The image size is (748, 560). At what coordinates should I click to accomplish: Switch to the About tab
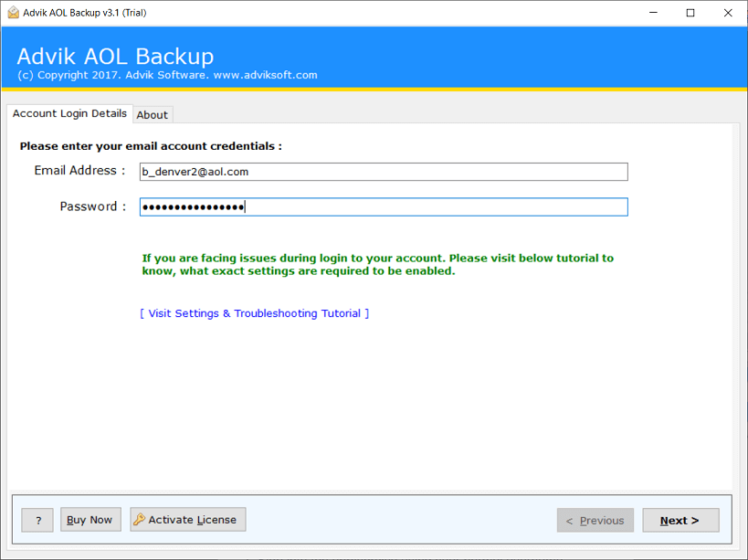pos(152,114)
